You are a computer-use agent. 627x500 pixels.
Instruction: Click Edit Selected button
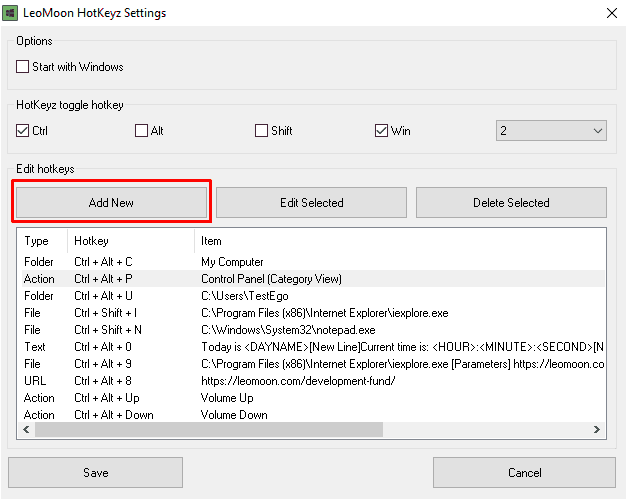point(311,202)
